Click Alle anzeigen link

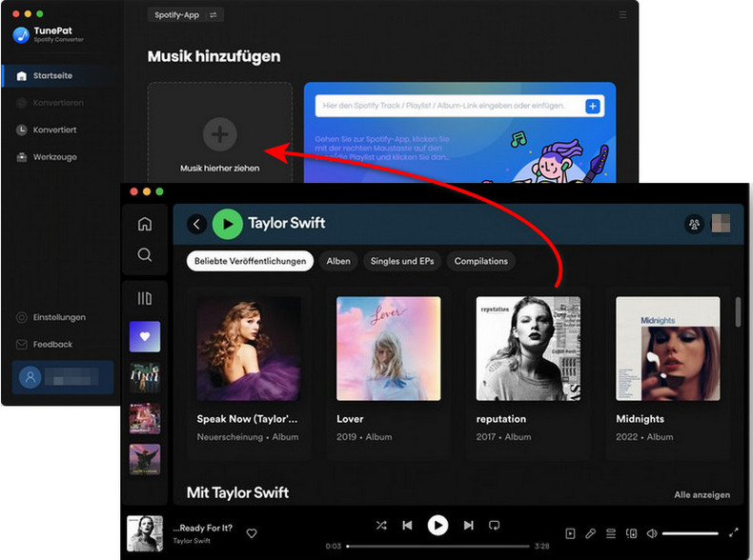tap(702, 494)
